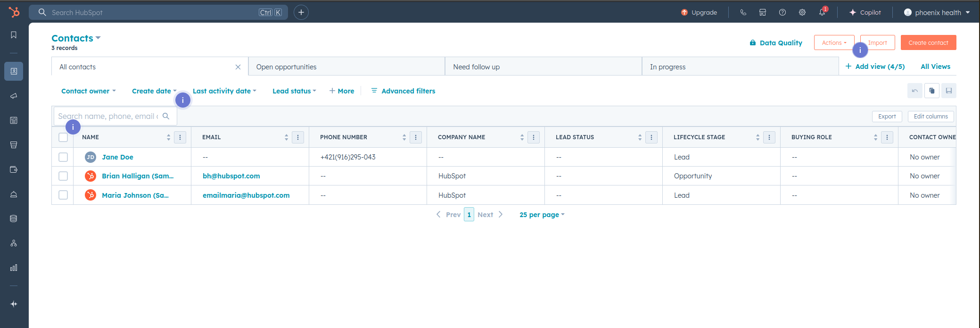Change the 25 per page setting
This screenshot has width=980, height=328.
point(542,215)
